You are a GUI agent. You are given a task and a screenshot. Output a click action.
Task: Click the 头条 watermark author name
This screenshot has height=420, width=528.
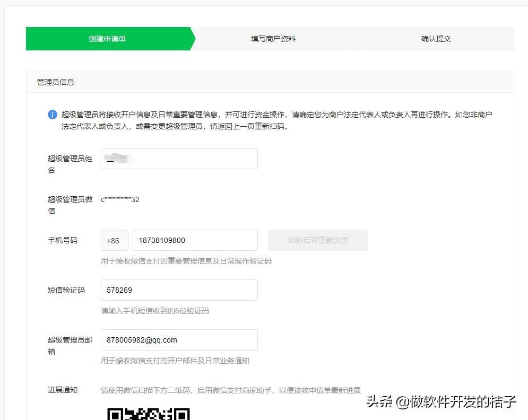click(x=441, y=401)
